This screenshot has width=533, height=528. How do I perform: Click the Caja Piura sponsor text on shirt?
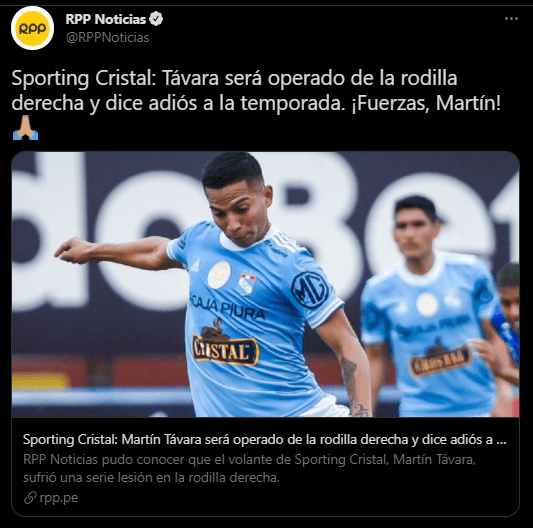click(x=227, y=307)
